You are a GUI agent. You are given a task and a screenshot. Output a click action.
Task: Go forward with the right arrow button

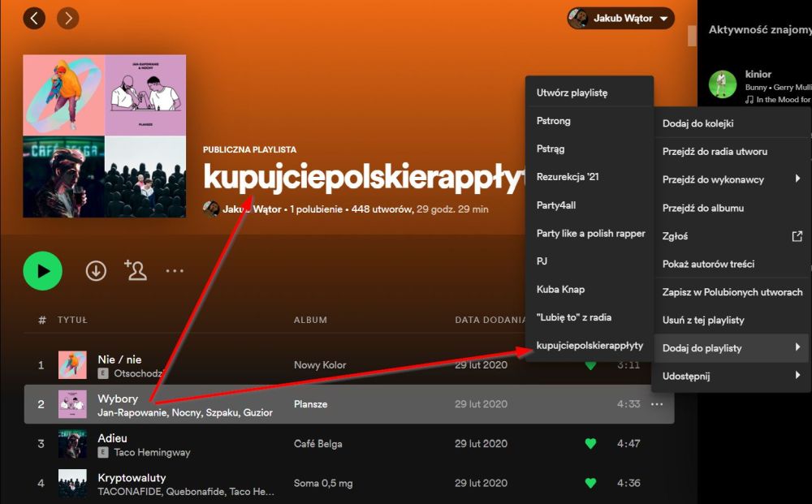(x=68, y=18)
